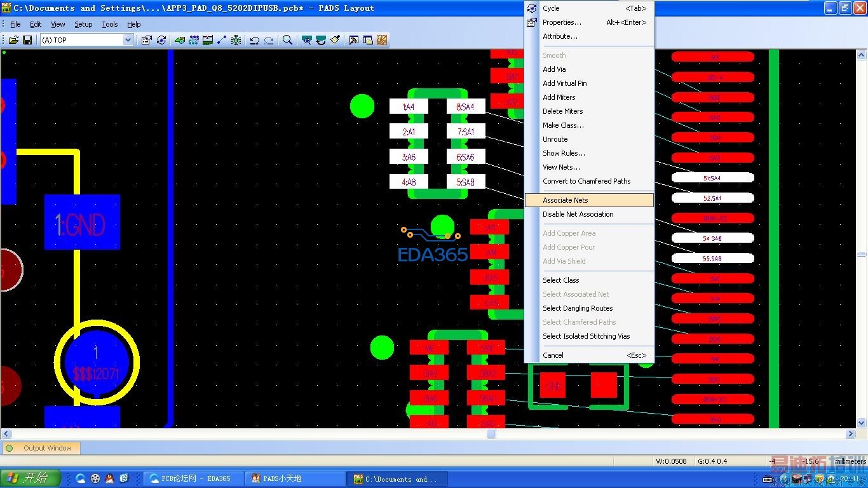Click the scroll right arrow
Image resolution: width=868 pixels, height=488 pixels.
pos(851,434)
